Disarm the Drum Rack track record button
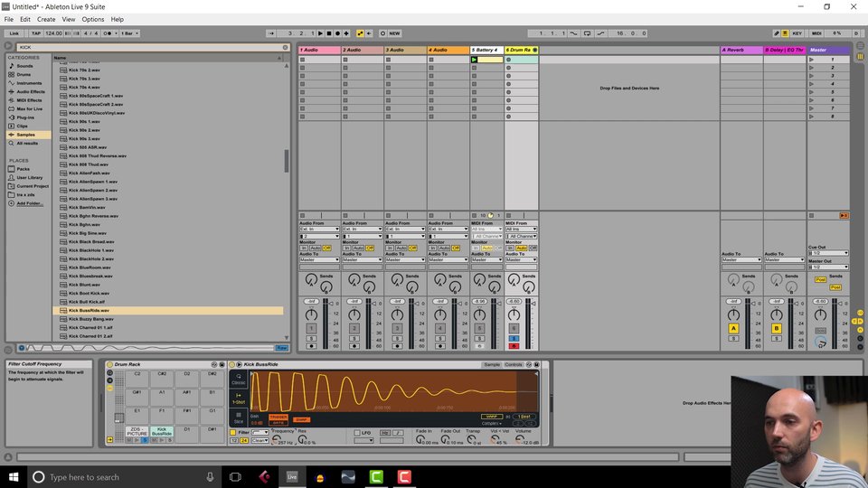The width and height of the screenshot is (868, 488). [514, 346]
